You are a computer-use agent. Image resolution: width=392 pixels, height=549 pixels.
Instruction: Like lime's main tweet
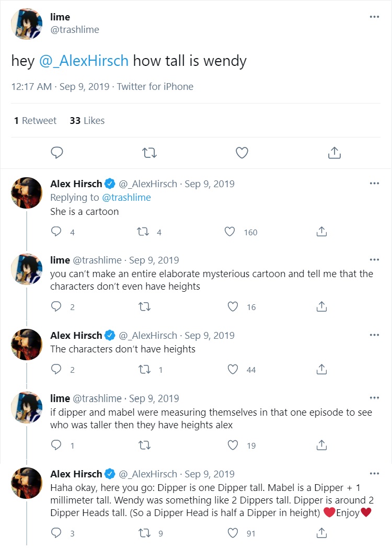pyautogui.click(x=241, y=152)
